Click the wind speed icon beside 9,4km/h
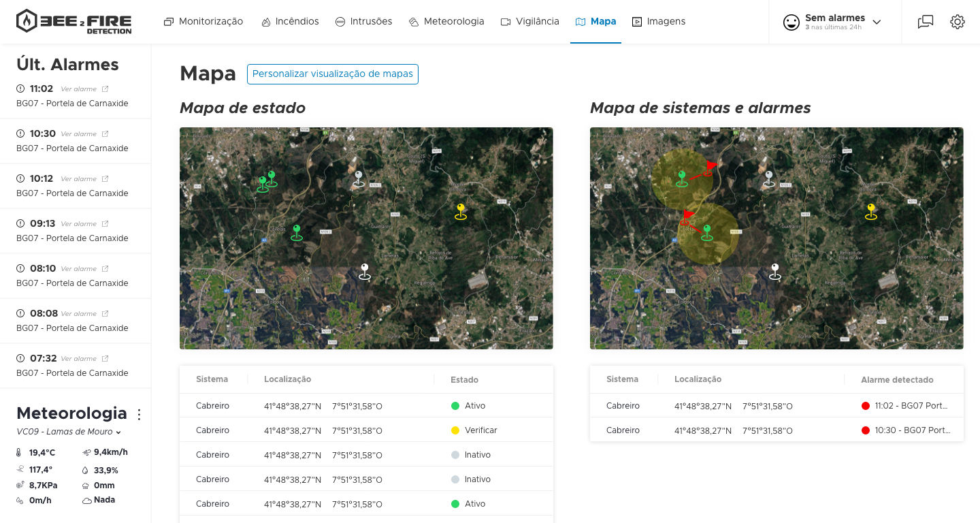This screenshot has height=523, width=980. coord(86,452)
